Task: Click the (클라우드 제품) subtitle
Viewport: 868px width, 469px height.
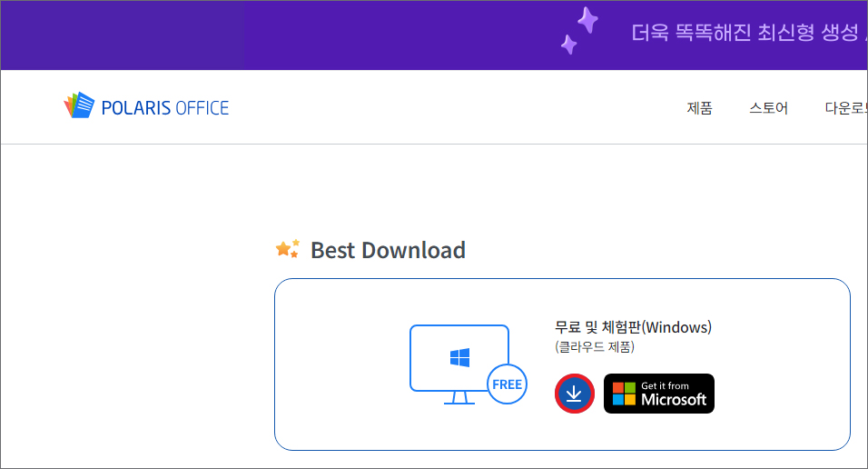Action: [x=595, y=347]
